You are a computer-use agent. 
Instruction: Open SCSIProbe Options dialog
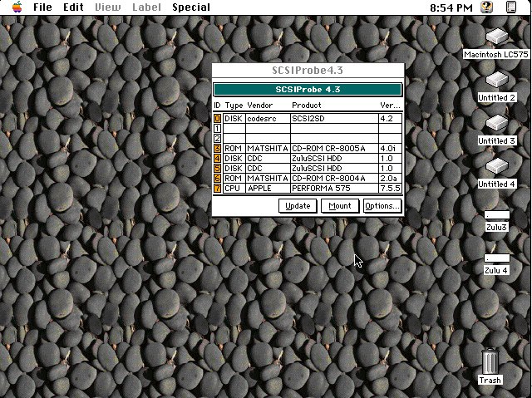[x=382, y=206]
